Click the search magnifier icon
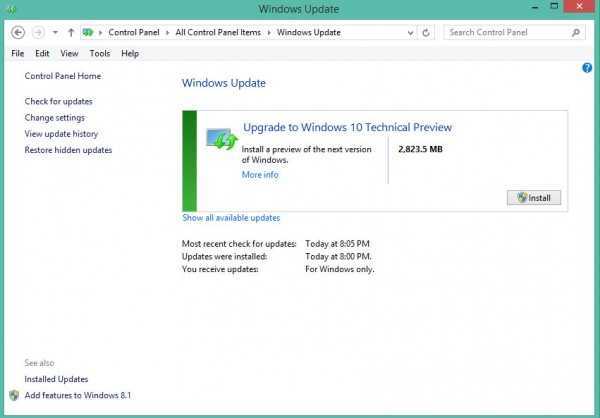Screen dimensions: 600x418 [x=576, y=33]
